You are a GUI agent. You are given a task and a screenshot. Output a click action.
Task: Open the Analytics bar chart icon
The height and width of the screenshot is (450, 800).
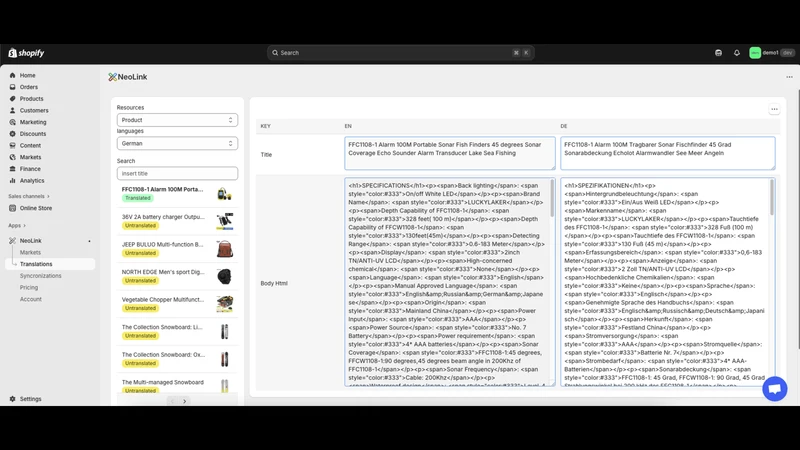(x=12, y=181)
